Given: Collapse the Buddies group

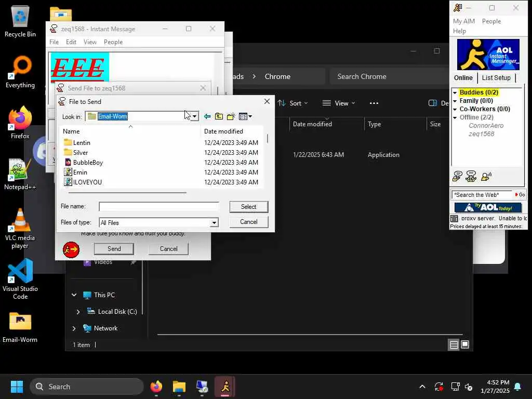Looking at the screenshot, I should pyautogui.click(x=455, y=92).
